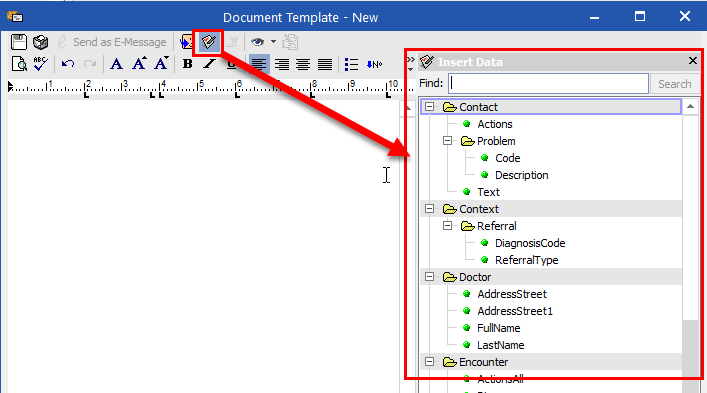Select the LastName field under Doctor
This screenshot has width=707, height=393.
[500, 345]
